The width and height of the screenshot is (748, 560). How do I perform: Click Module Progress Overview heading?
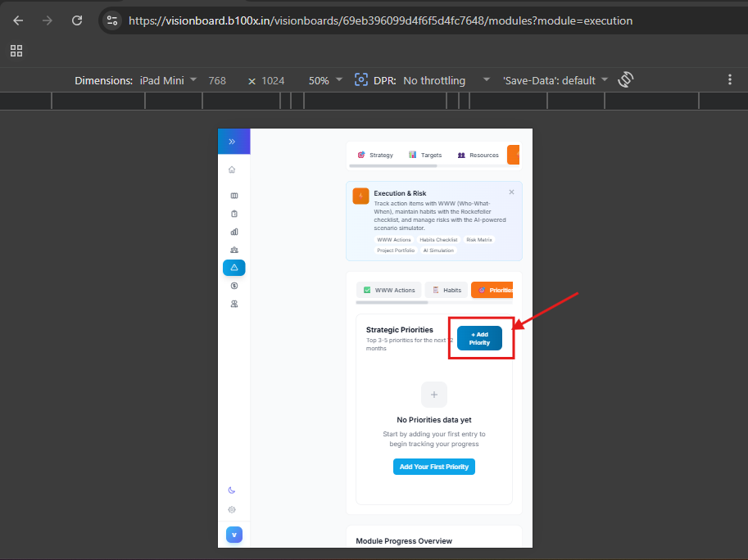pyautogui.click(x=404, y=541)
